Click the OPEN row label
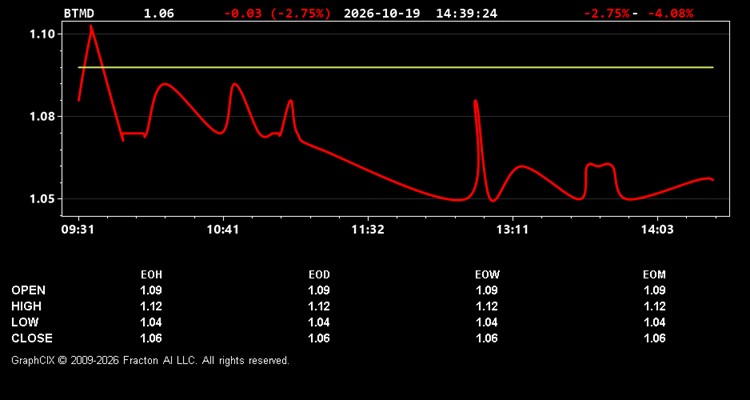The image size is (750, 400). 28,290
